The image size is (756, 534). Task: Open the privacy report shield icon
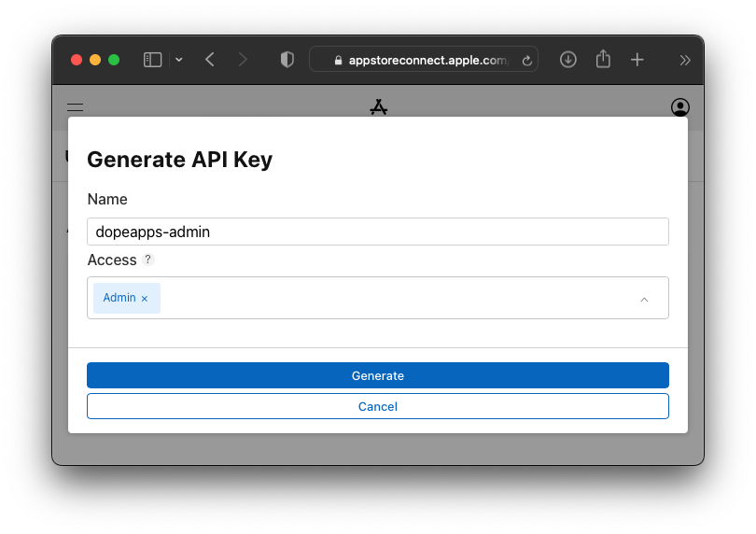[287, 60]
